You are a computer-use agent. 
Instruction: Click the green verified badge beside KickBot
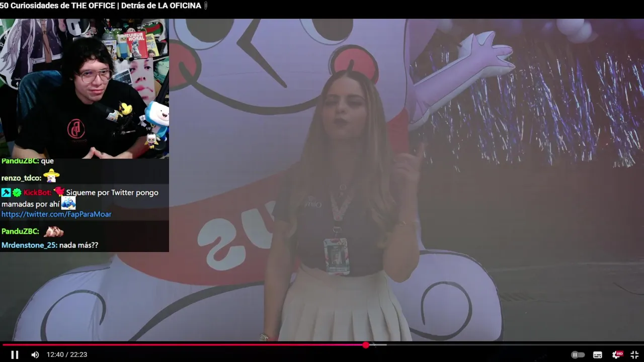click(x=17, y=193)
